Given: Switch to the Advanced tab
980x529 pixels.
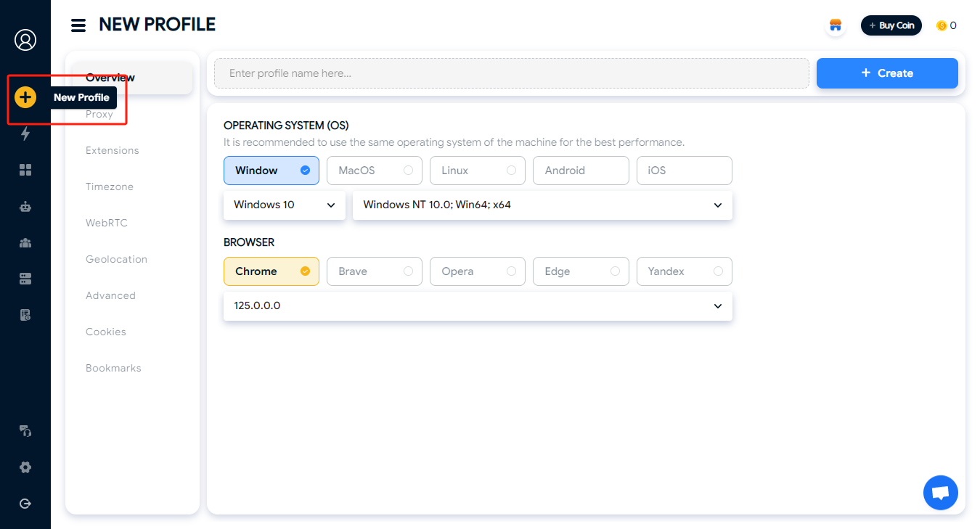Looking at the screenshot, I should pos(110,295).
